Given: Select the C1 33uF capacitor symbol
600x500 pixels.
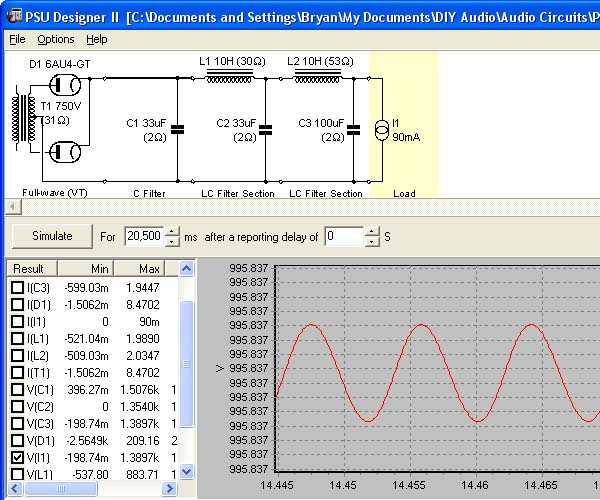Looking at the screenshot, I should coord(178,130).
